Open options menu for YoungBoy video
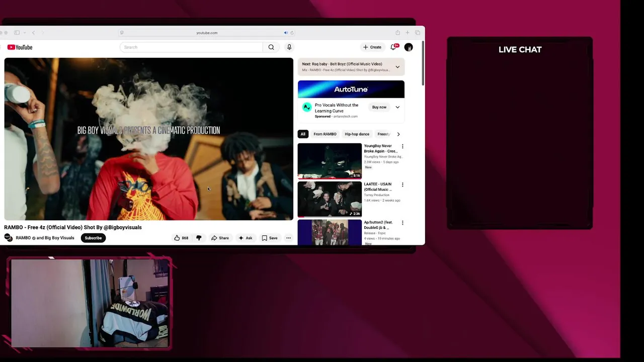Image resolution: width=644 pixels, height=362 pixels. (x=403, y=146)
